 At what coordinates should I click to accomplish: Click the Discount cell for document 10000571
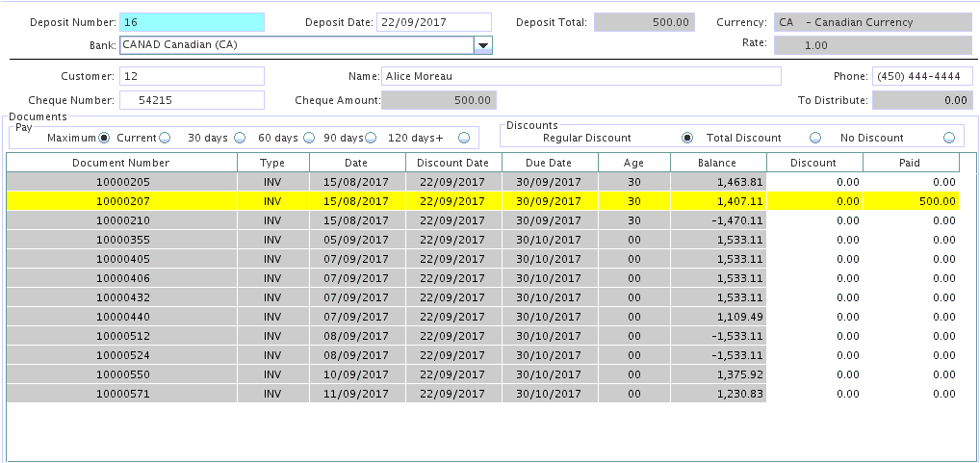pyautogui.click(x=814, y=394)
